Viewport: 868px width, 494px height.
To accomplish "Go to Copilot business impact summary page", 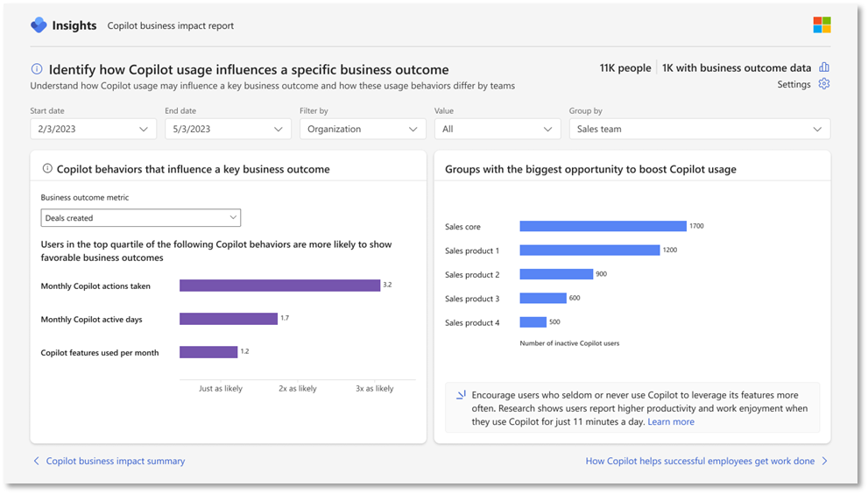I will (116, 461).
